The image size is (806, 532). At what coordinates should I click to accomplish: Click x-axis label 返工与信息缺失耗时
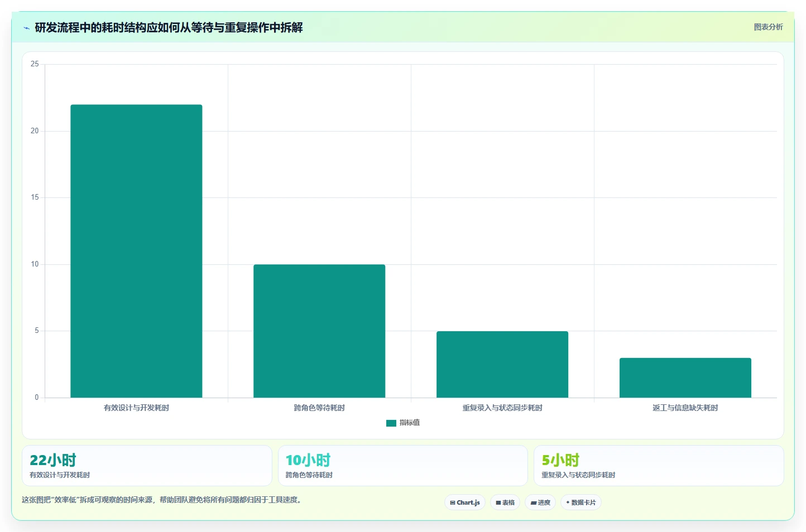pyautogui.click(x=685, y=408)
